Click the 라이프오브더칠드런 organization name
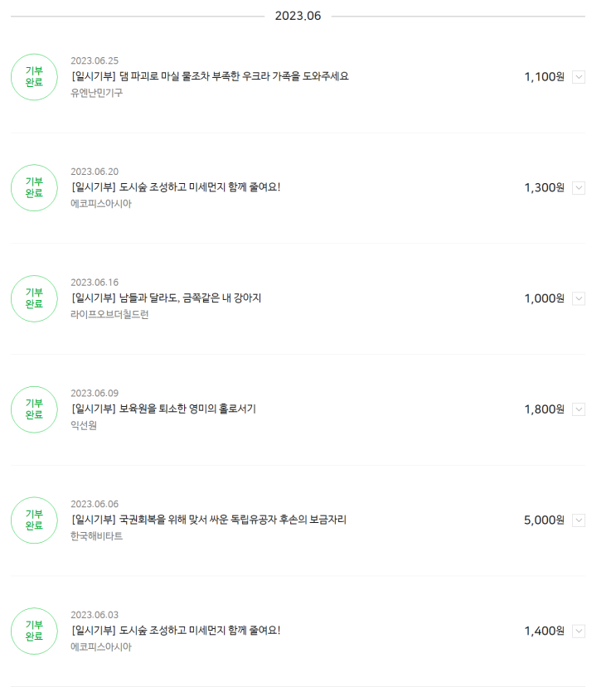The height and width of the screenshot is (687, 616). tap(110, 314)
